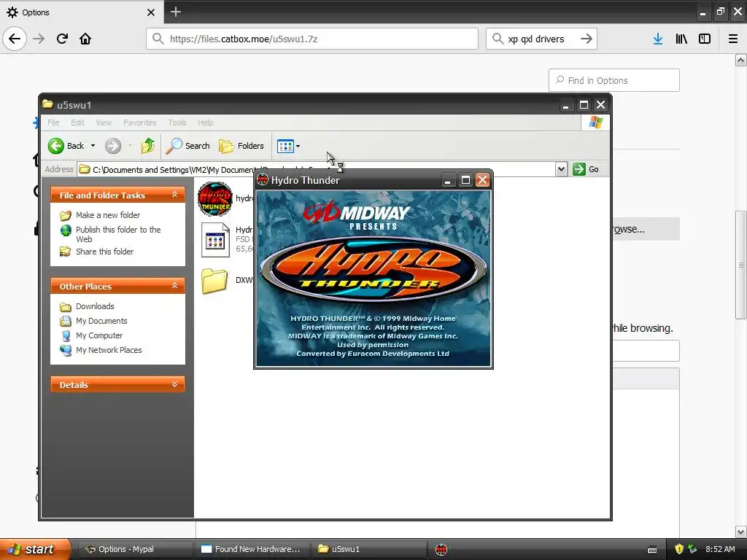Switch to Found New Hardware taskbar item
Image resolution: width=747 pixels, height=560 pixels.
tap(252, 549)
